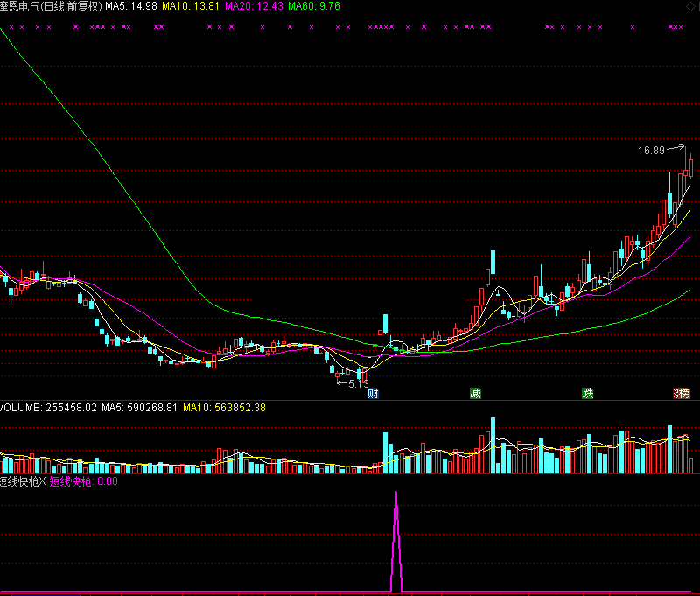This screenshot has height=596, width=700.
Task: Click the blue 财 info marker
Action: tap(373, 393)
